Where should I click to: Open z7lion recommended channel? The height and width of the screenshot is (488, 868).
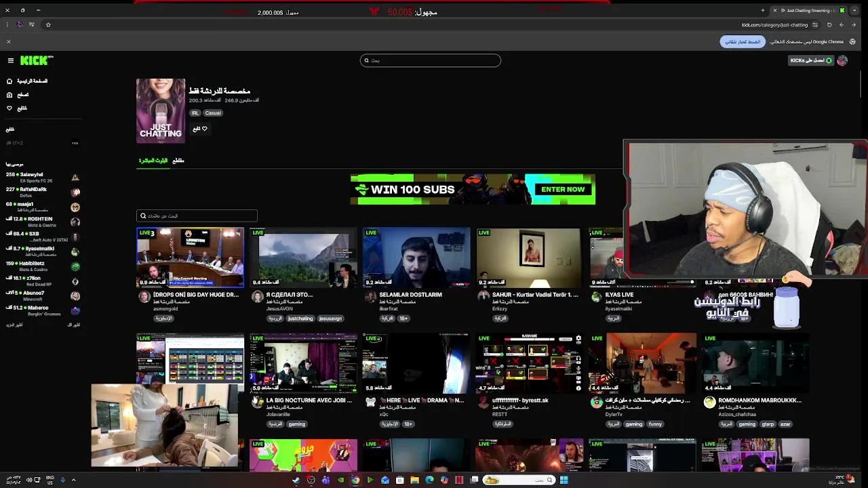point(43,281)
